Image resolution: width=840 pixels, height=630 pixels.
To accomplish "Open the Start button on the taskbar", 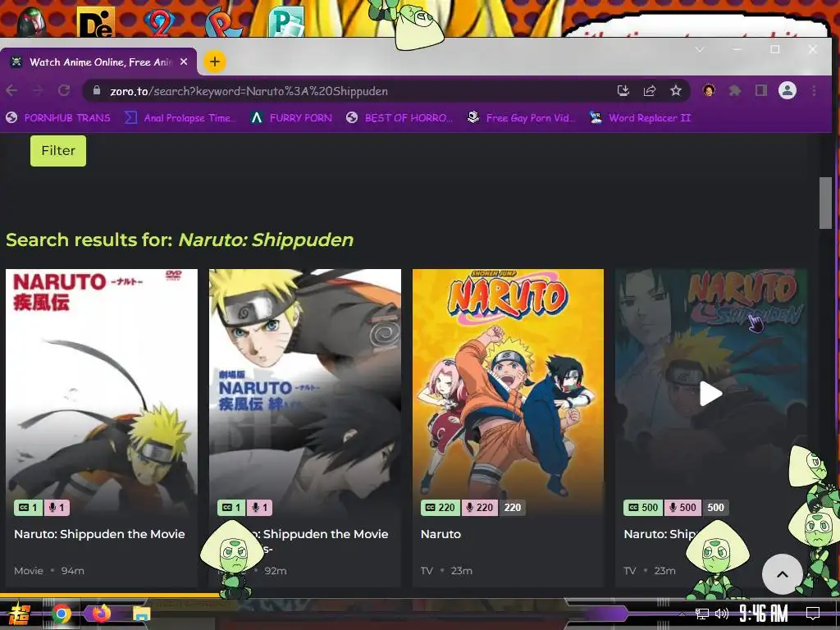I will pos(19,614).
